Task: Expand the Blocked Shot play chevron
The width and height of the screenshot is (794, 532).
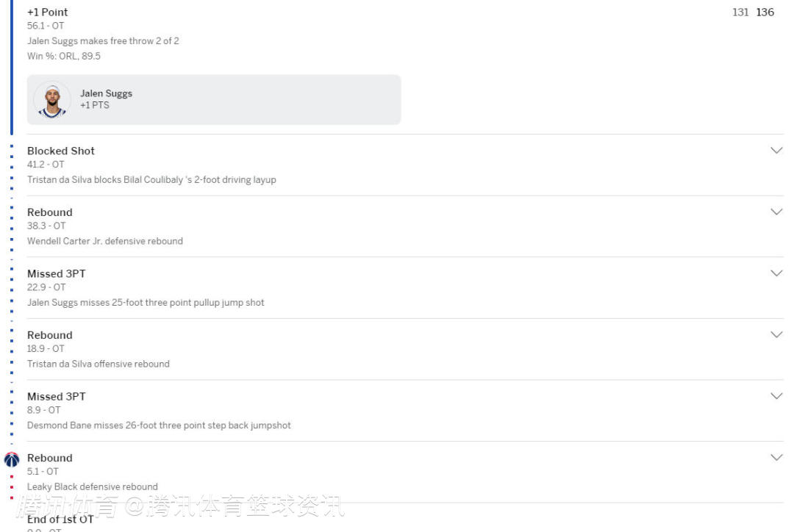Action: (x=776, y=151)
